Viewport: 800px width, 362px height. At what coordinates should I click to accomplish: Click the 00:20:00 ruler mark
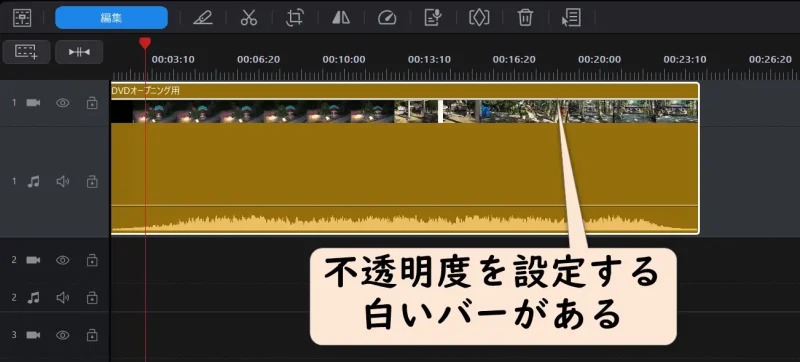coord(599,60)
